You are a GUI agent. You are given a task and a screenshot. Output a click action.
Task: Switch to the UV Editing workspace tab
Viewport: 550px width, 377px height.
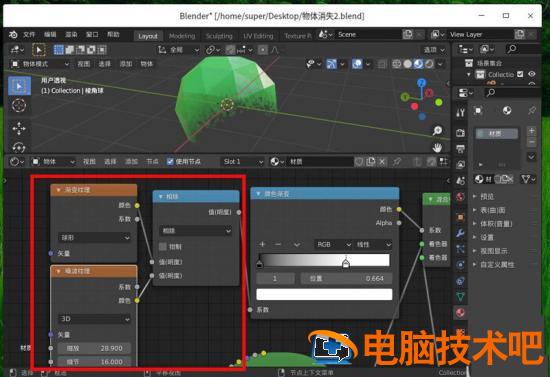(x=258, y=36)
